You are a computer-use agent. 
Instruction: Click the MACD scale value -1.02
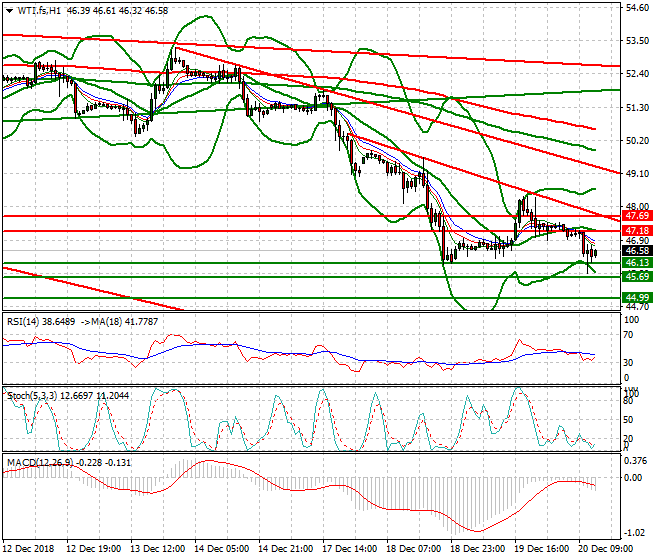coord(634,533)
